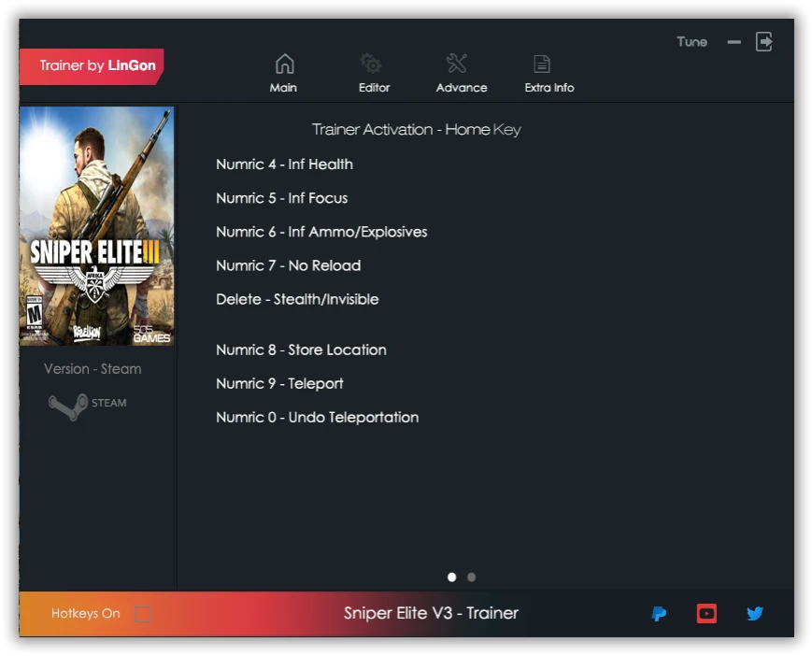812x656 pixels.
Task: Open the Editor gear icon
Action: pyautogui.click(x=371, y=64)
